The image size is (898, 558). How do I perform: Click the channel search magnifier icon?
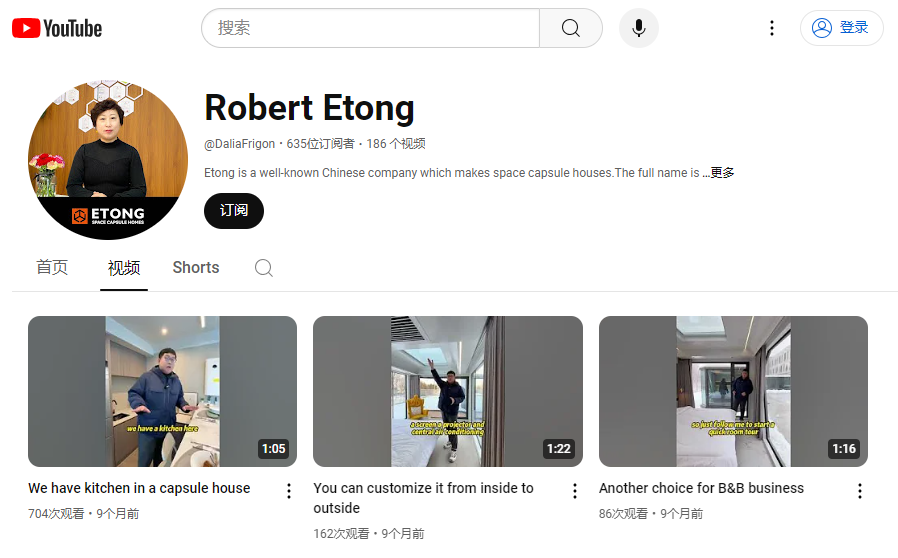click(263, 268)
